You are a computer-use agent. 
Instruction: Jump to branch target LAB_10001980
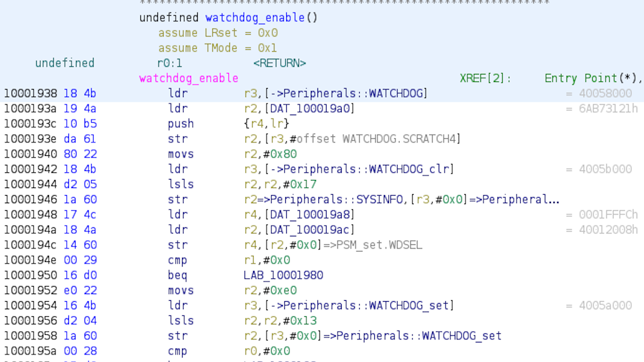[283, 276]
